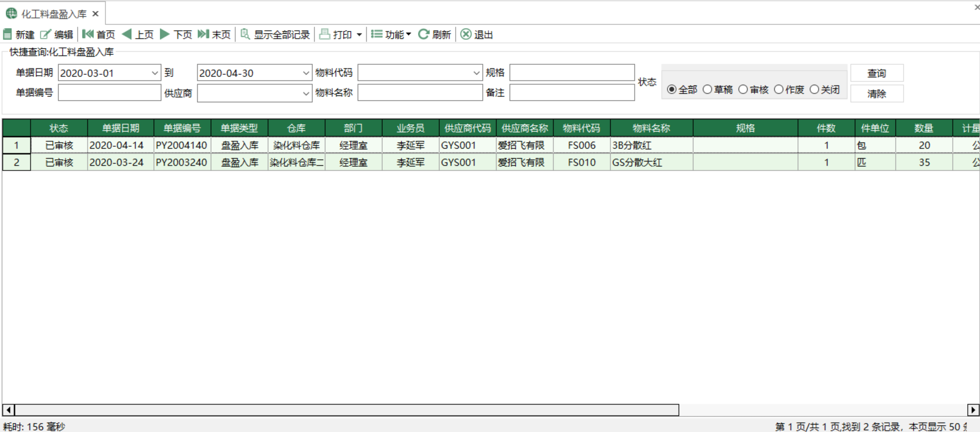Open the end date 2020-04-30 dropdown
Viewport: 980px width, 432px height.
tap(306, 73)
